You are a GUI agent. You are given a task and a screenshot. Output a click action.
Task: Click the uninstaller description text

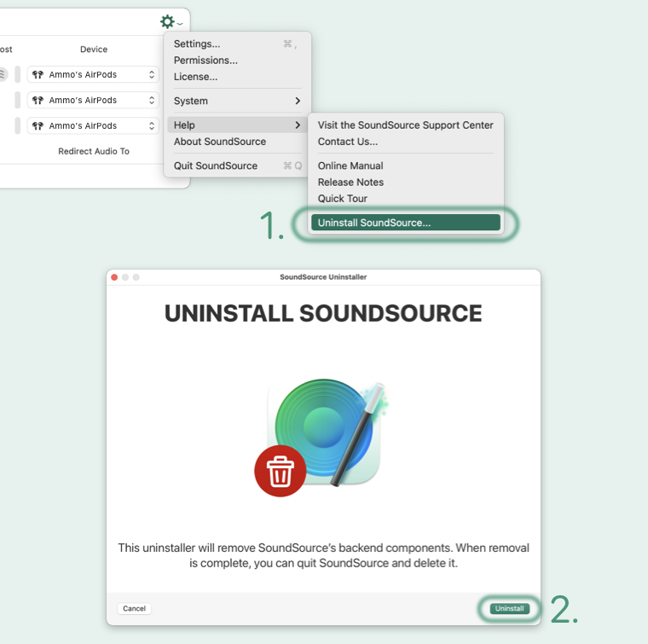click(324, 555)
